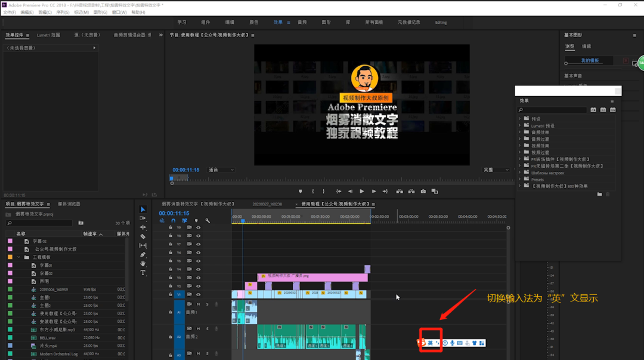Click Go to In point button

[339, 191]
